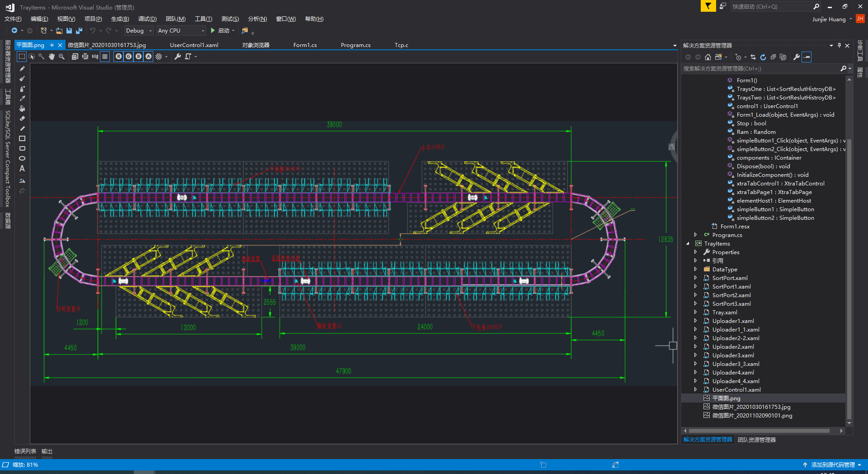
Task: Click 添加到源代码管理 in status bar
Action: (x=833, y=465)
